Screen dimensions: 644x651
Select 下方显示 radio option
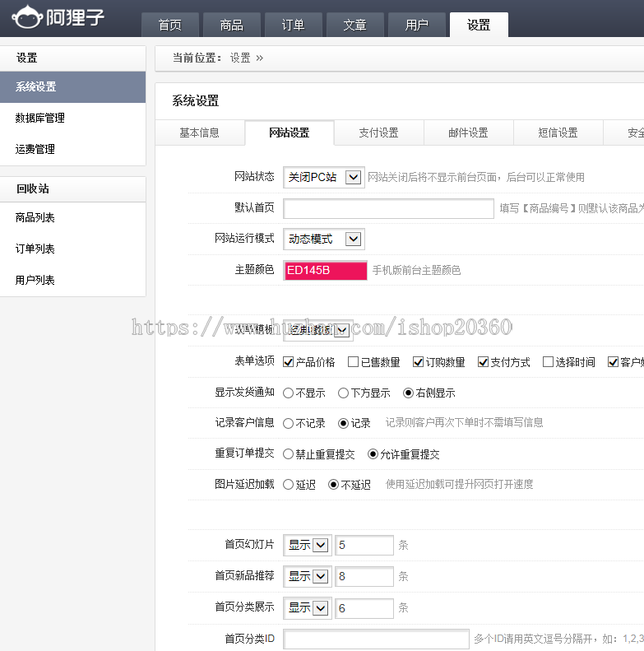point(343,393)
